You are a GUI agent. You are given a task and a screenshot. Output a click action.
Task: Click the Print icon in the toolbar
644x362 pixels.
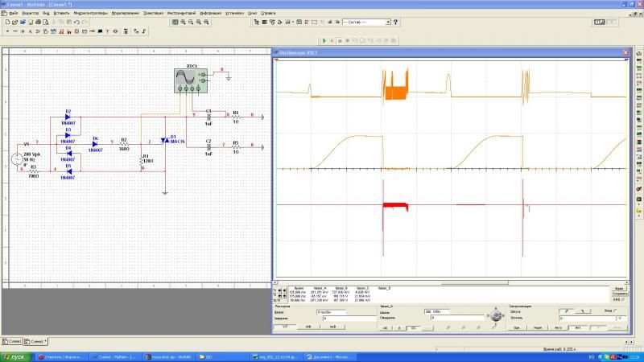38,23
